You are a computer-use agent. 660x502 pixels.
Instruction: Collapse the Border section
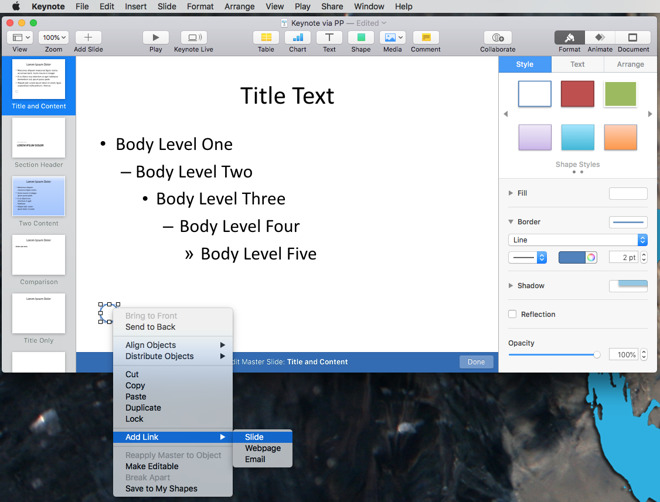511,221
